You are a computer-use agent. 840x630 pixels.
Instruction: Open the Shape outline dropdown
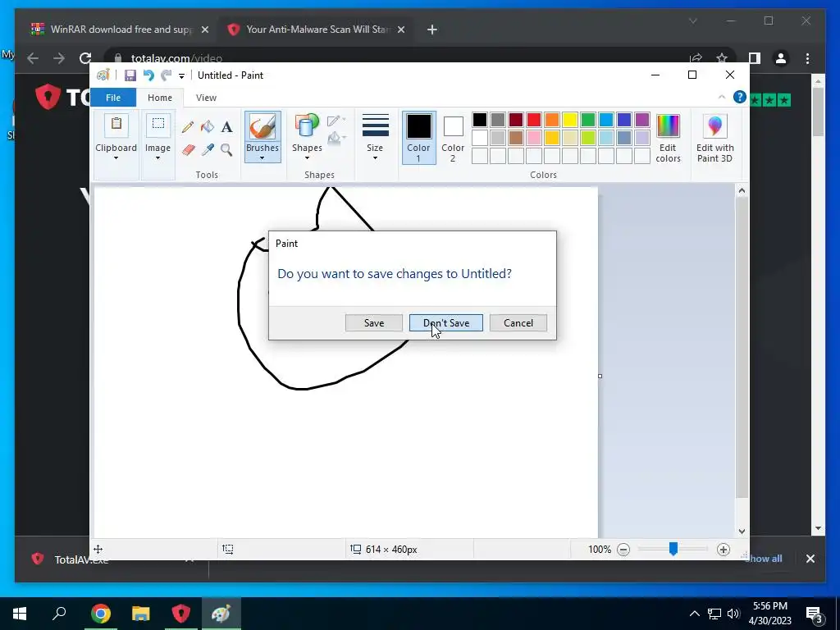coord(336,120)
